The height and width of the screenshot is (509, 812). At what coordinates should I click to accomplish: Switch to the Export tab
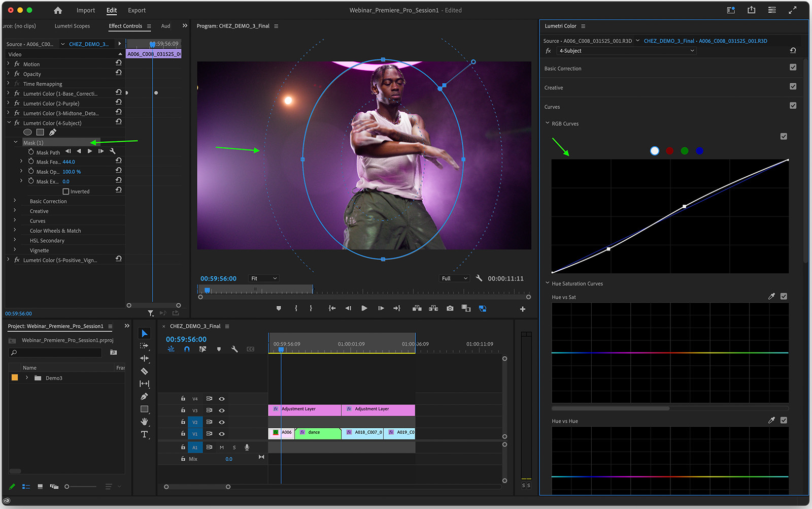click(x=136, y=10)
